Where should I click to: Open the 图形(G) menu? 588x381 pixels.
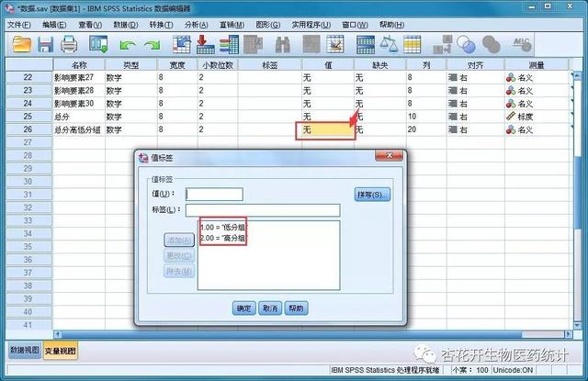[x=267, y=25]
